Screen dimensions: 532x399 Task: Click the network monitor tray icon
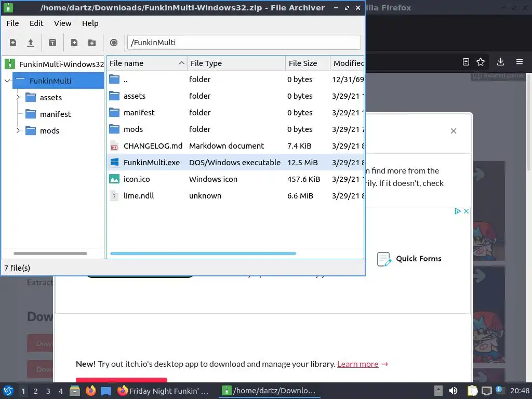tap(486, 391)
